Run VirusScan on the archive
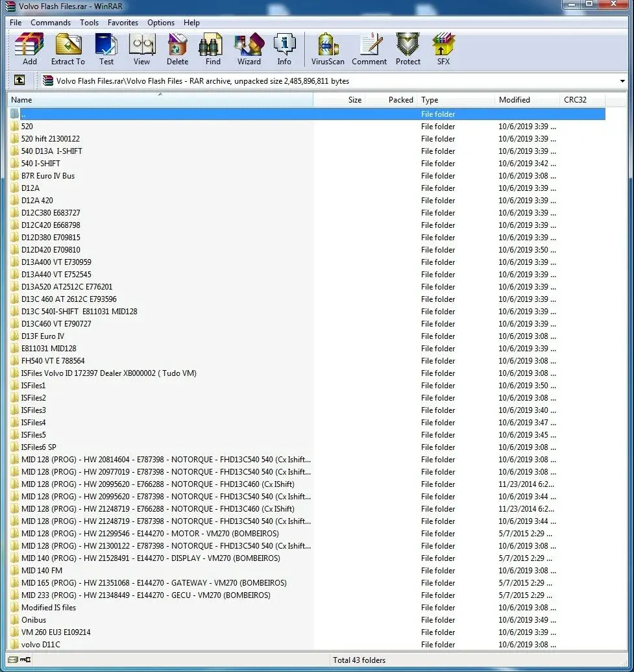The width and height of the screenshot is (634, 672). click(328, 49)
